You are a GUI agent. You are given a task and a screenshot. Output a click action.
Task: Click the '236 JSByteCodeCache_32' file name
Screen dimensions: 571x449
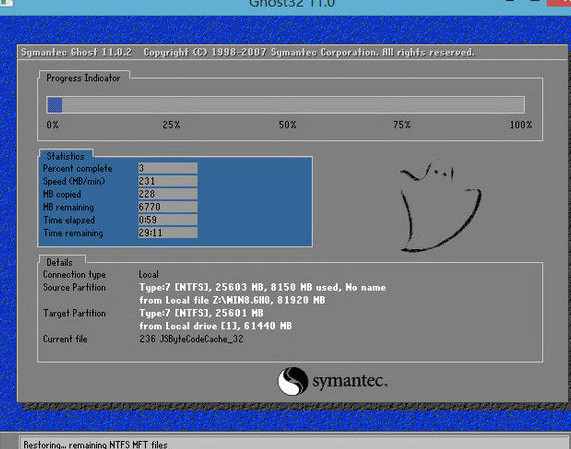[191, 339]
